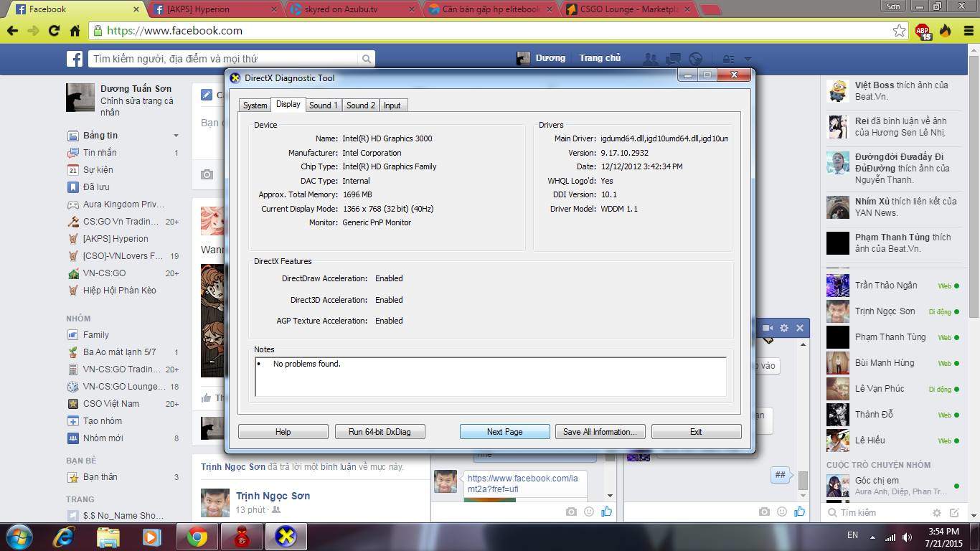Click the Save All Information button
This screenshot has width=980, height=551.
600,432
